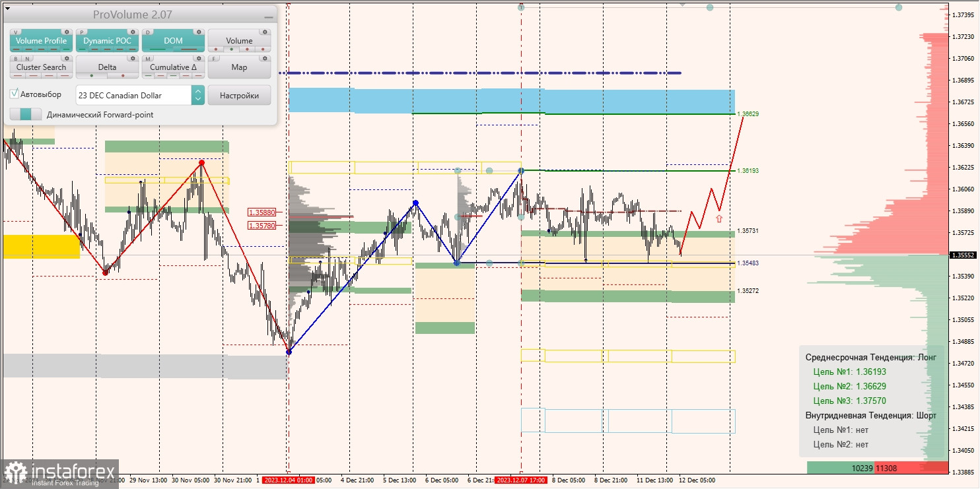The width and height of the screenshot is (980, 489).
Task: Enable the Delta indicator
Action: tap(107, 67)
